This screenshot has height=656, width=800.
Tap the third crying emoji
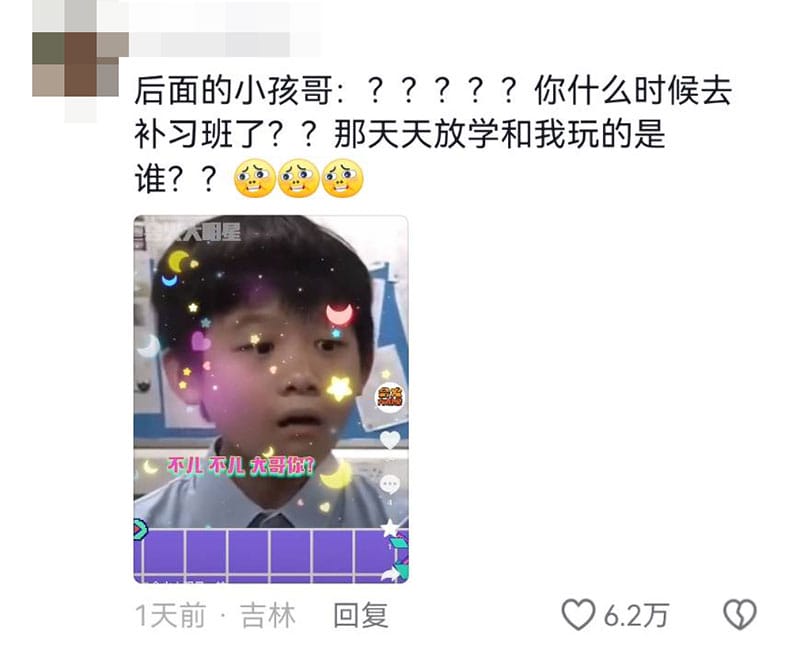click(343, 179)
